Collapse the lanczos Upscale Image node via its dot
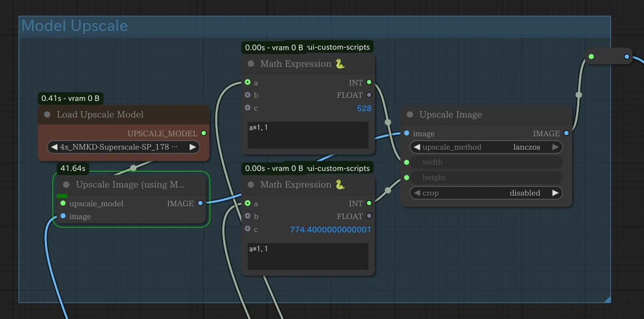 (410, 114)
